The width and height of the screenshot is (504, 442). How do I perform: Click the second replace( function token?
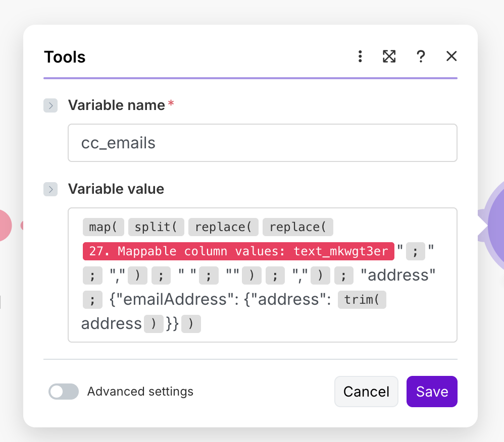(297, 227)
